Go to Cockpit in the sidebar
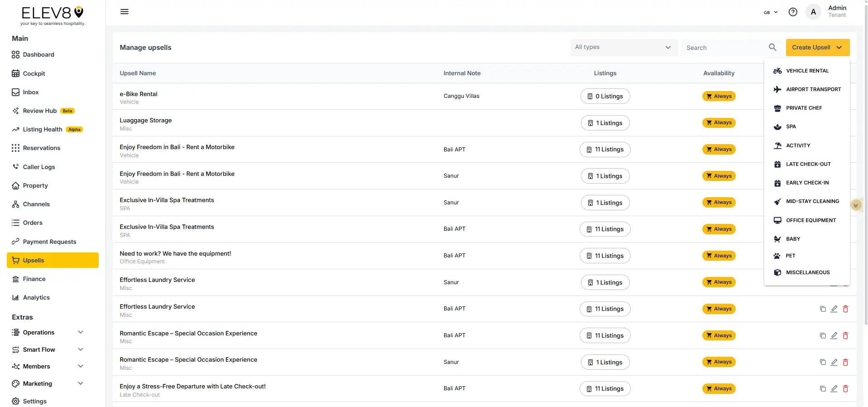This screenshot has height=407, width=868. 53,73
